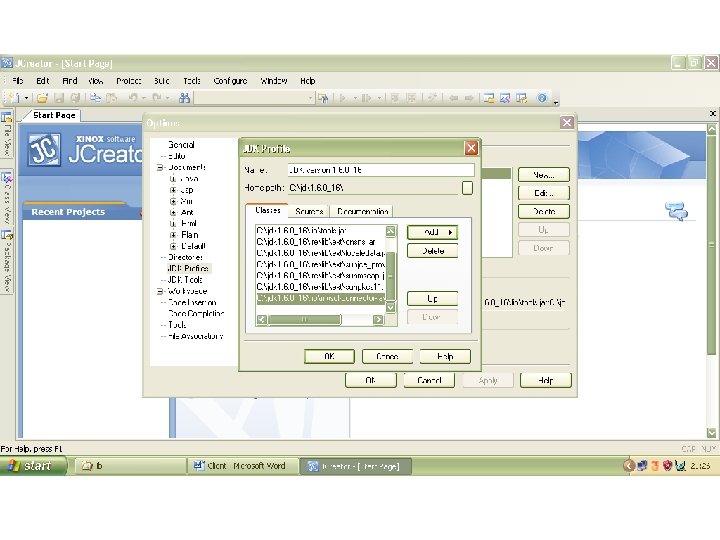Click OK in JDK Profile dialog

tap(329, 356)
